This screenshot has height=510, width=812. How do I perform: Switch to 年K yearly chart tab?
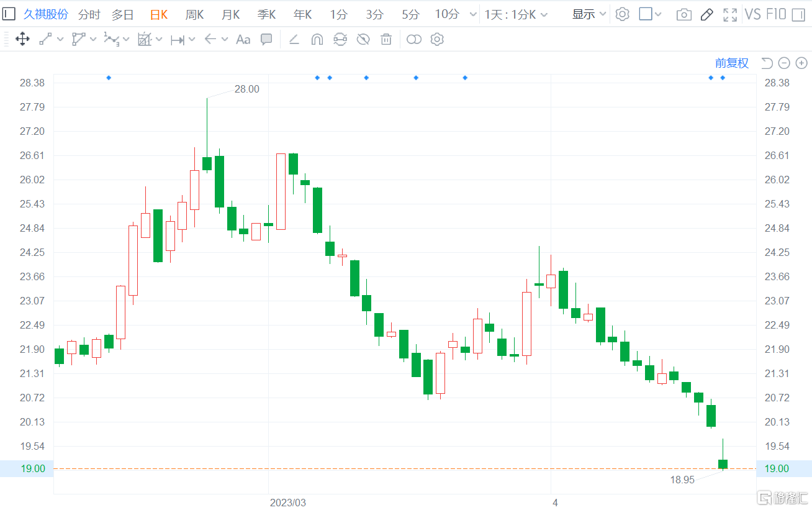(x=303, y=14)
